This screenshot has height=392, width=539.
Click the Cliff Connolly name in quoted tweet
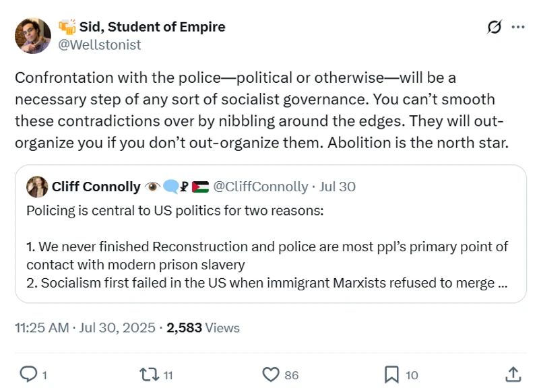[96, 187]
